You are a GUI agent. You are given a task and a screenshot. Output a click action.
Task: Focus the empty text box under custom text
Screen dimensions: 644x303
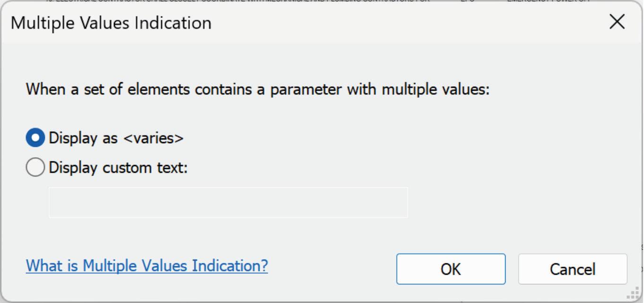pos(228,202)
